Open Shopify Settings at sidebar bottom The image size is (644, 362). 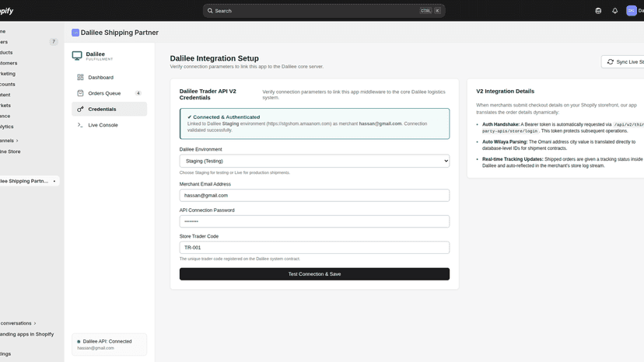5,353
